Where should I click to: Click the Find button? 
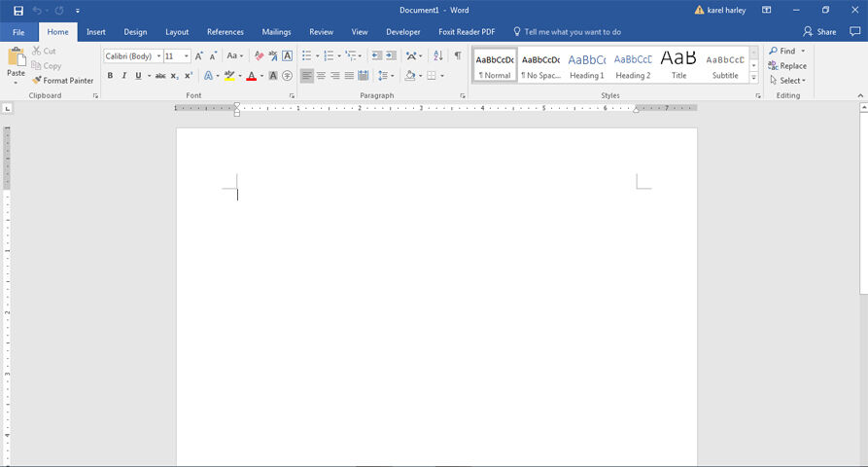click(782, 51)
